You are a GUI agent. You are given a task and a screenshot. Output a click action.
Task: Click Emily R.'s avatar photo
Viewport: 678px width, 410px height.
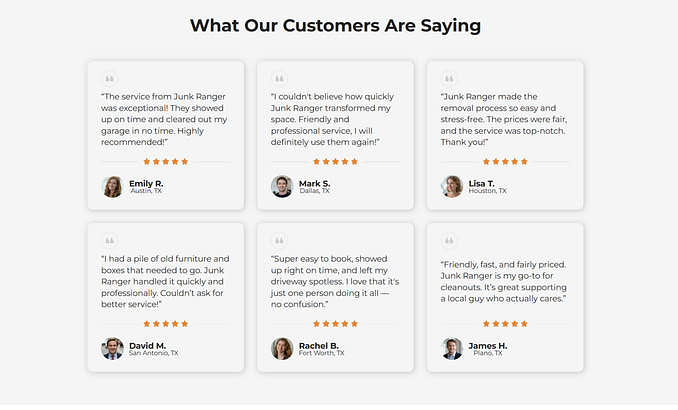(x=112, y=187)
